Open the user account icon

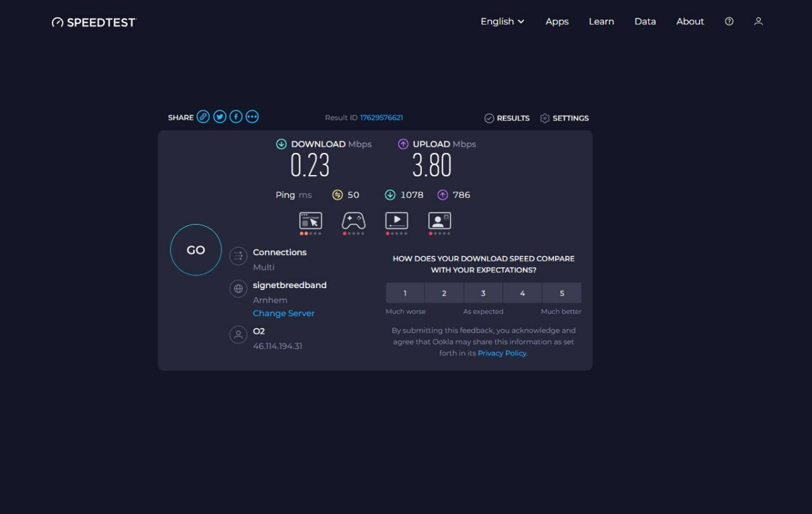tap(758, 22)
